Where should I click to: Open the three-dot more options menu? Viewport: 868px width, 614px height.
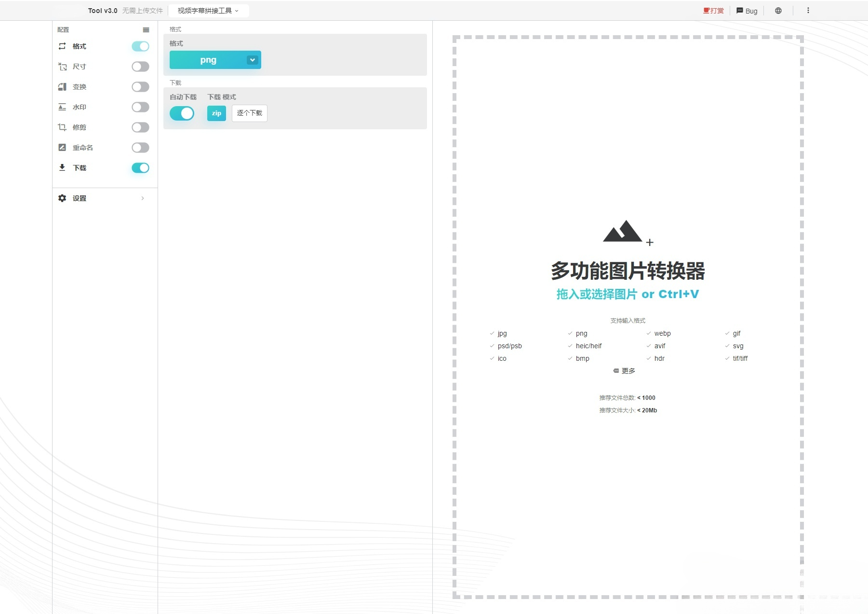[808, 11]
